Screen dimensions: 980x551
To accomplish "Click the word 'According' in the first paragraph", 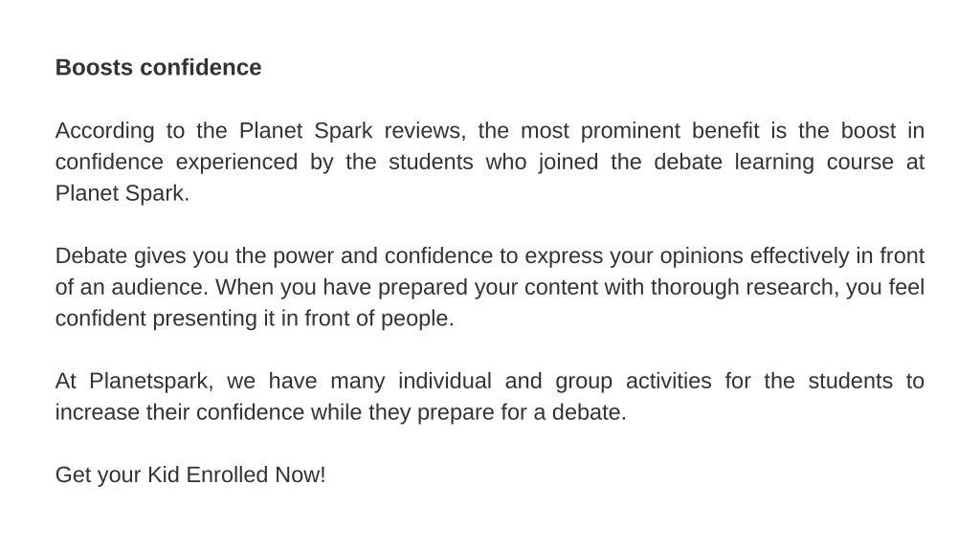I will tap(104, 131).
